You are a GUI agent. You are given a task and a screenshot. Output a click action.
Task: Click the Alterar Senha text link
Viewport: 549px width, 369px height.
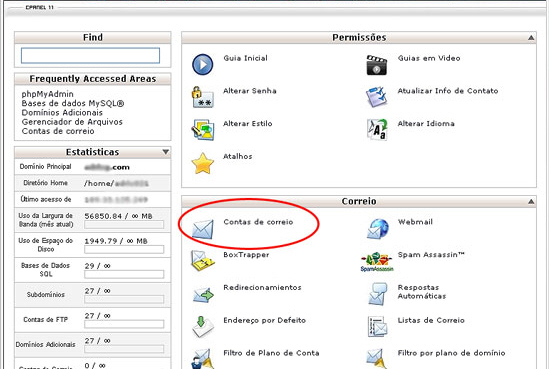250,91
